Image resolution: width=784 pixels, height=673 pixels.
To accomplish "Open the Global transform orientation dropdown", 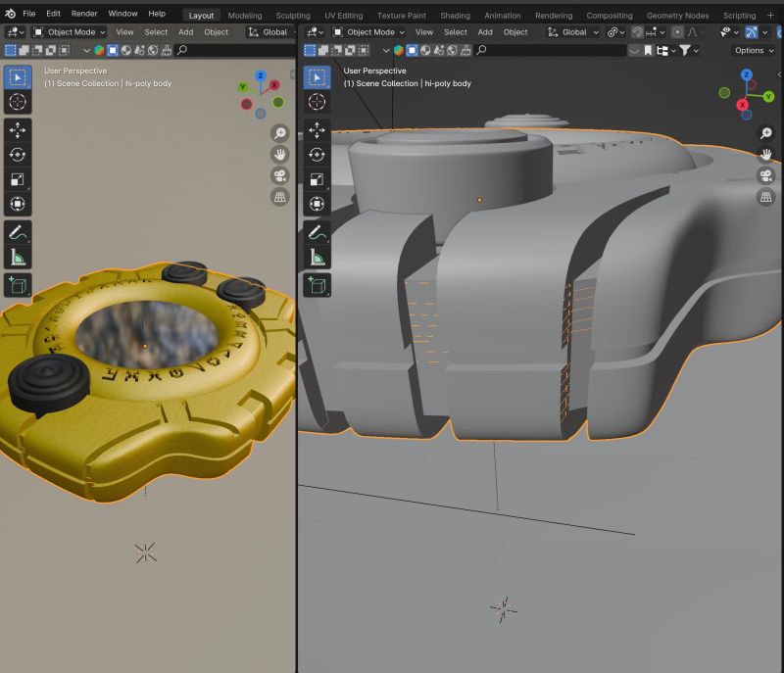I will 573,31.
